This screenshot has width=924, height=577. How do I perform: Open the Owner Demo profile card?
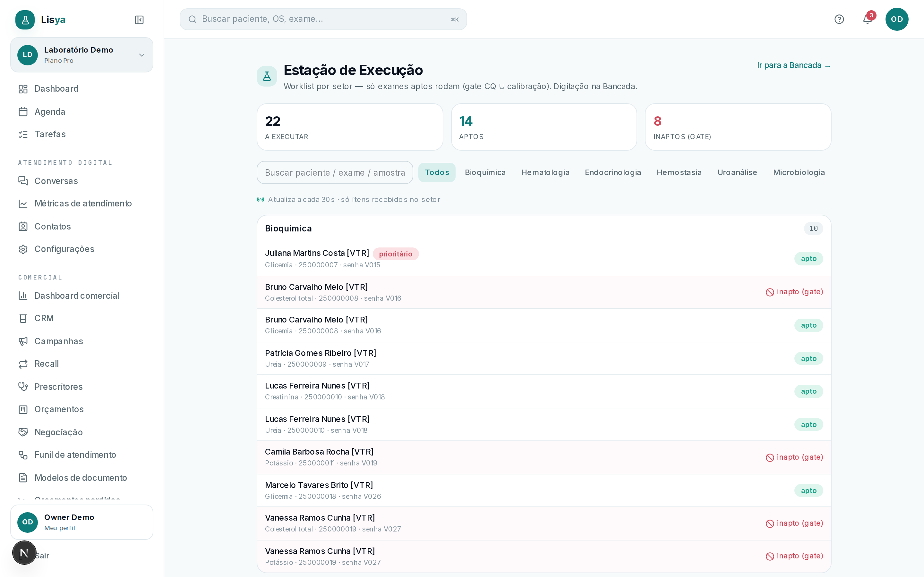coord(82,522)
